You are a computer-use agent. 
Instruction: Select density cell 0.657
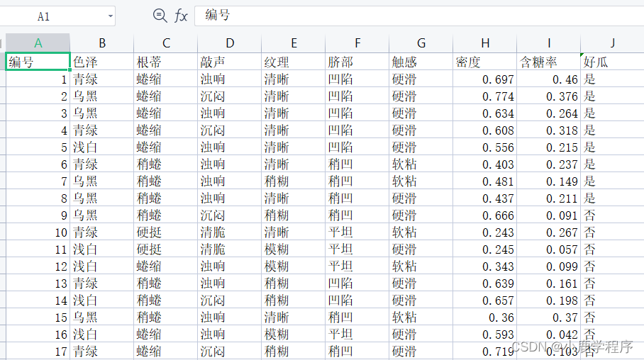pyautogui.click(x=485, y=300)
